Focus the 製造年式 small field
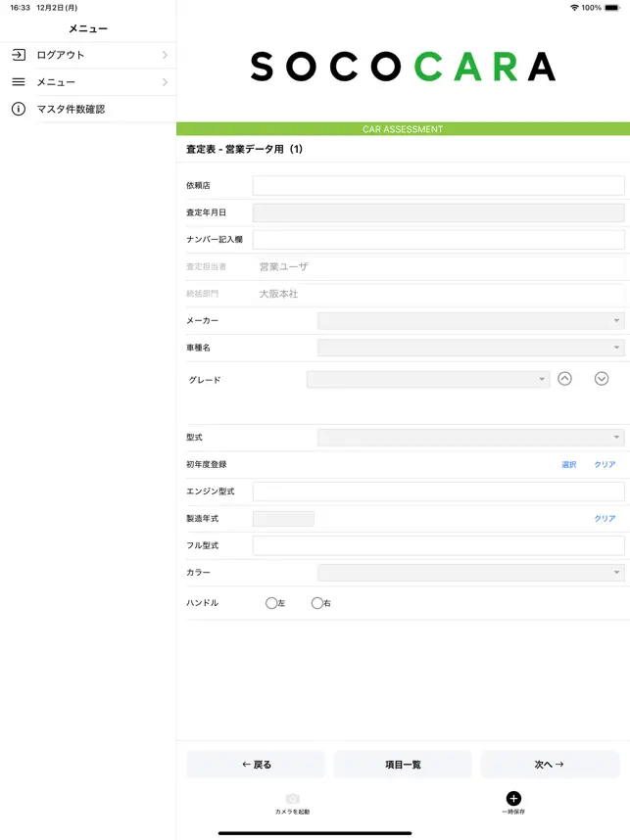Viewport: 630px width, 840px height. [x=283, y=519]
